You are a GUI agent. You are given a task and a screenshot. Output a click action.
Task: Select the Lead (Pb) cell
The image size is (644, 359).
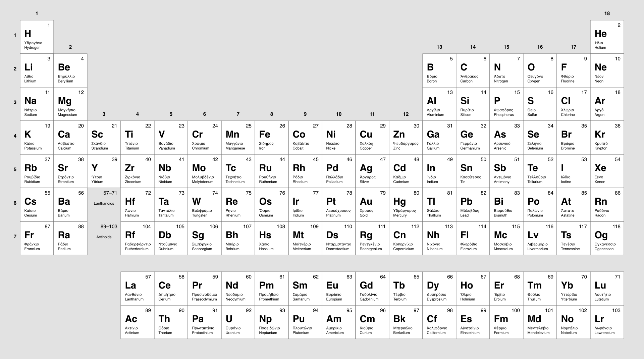pos(473,205)
